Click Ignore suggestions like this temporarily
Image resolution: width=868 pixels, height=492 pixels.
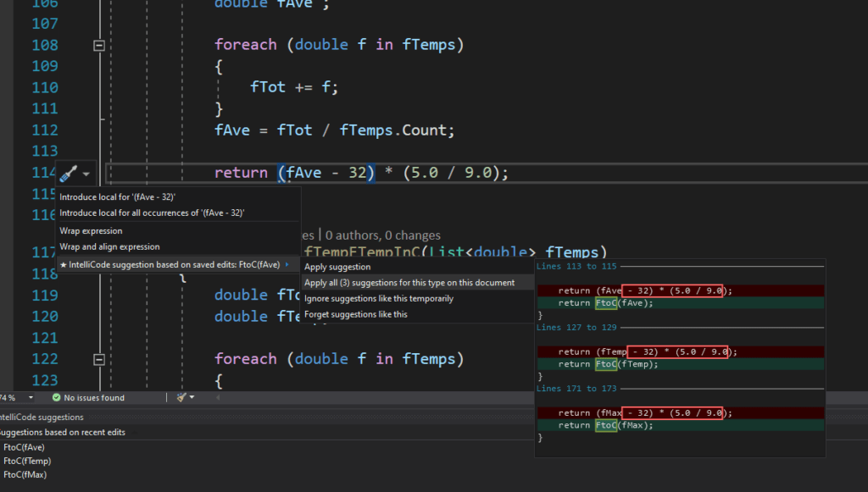point(379,297)
